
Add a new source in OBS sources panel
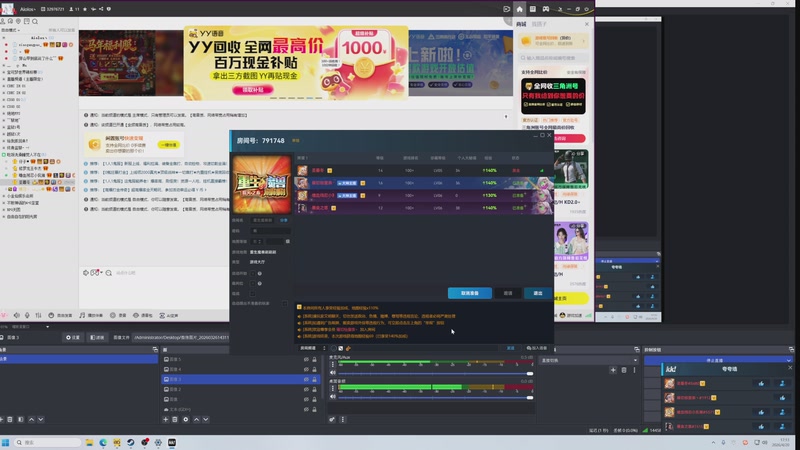[165, 419]
